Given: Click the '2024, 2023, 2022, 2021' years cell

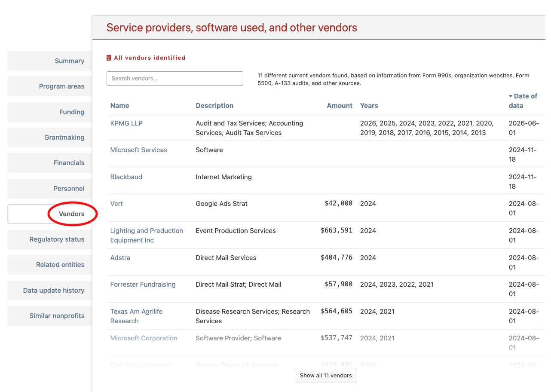Looking at the screenshot, I should [x=397, y=285].
